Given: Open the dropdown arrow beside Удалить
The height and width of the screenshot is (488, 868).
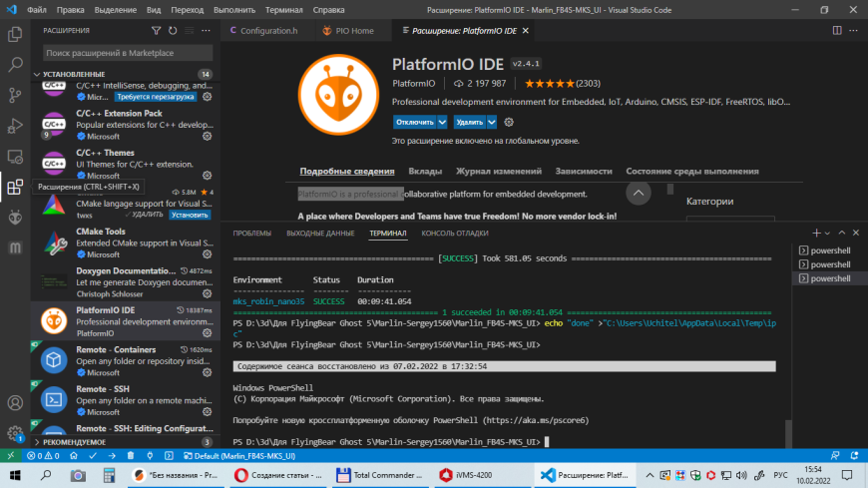Looking at the screenshot, I should tap(492, 122).
